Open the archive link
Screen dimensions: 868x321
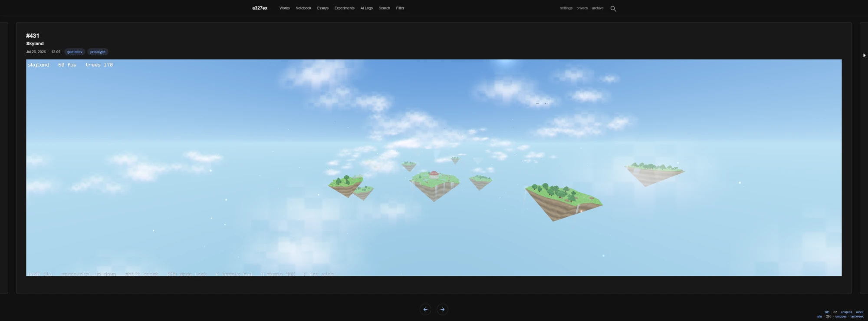click(x=597, y=8)
